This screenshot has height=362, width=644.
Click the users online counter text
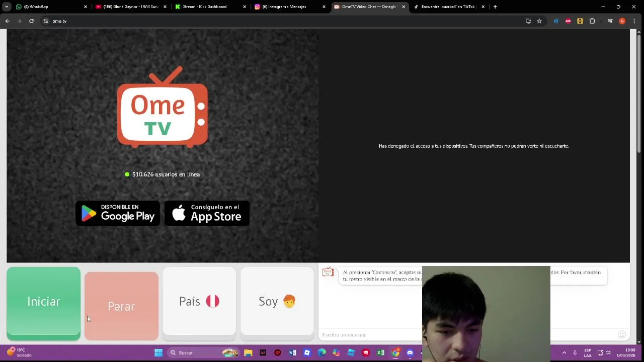pos(166,174)
